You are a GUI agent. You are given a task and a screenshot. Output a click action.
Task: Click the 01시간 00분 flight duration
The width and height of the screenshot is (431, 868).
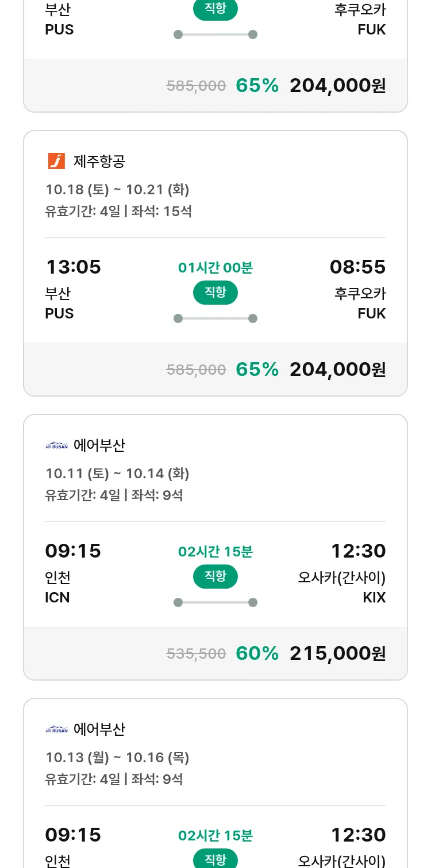pyautogui.click(x=215, y=268)
